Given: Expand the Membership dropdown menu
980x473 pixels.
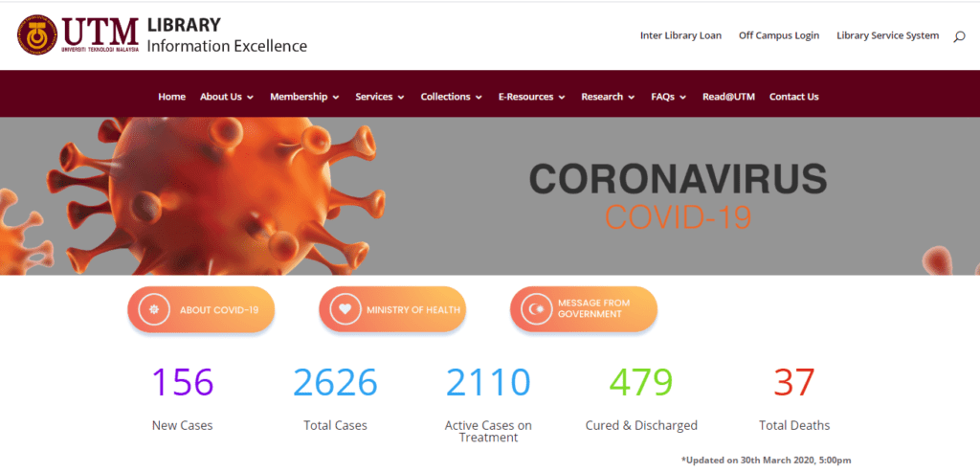Looking at the screenshot, I should pyautogui.click(x=304, y=97).
